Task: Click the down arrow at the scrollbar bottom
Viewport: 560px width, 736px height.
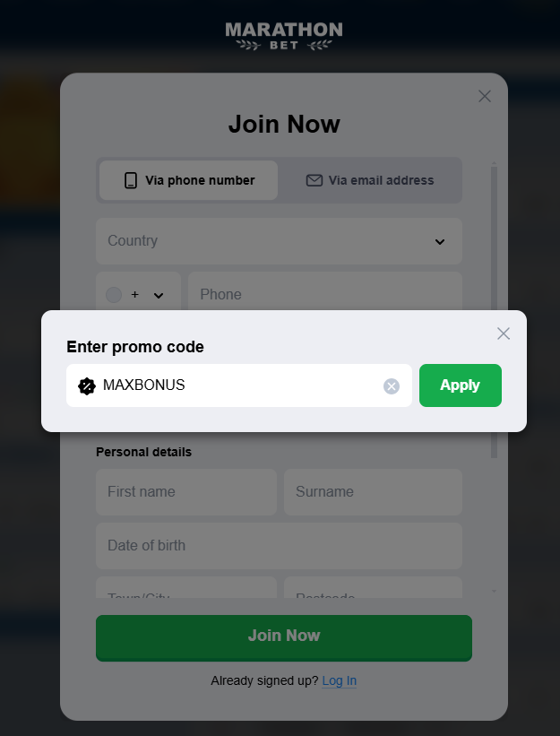Action: click(x=494, y=592)
